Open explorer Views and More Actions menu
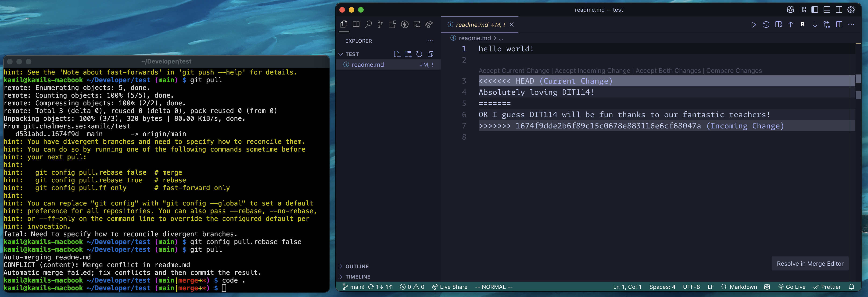The width and height of the screenshot is (868, 297). tap(430, 41)
